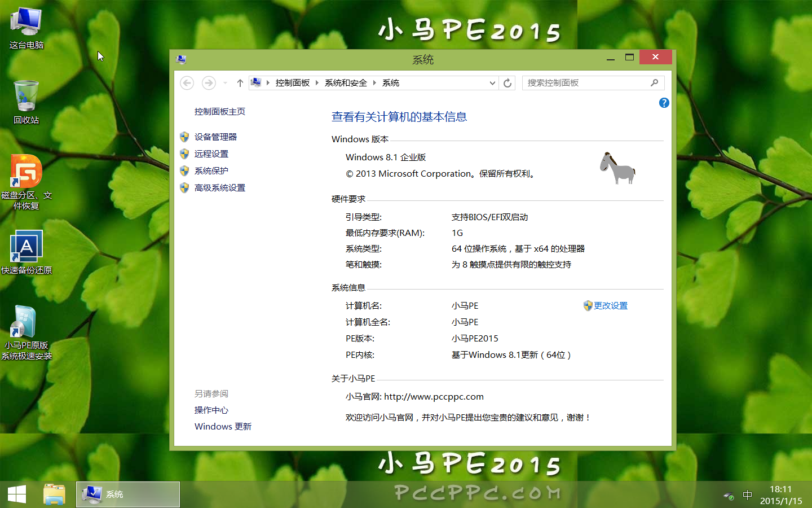Click the shield icon beside 系统保护
The height and width of the screenshot is (508, 812).
pyautogui.click(x=184, y=170)
